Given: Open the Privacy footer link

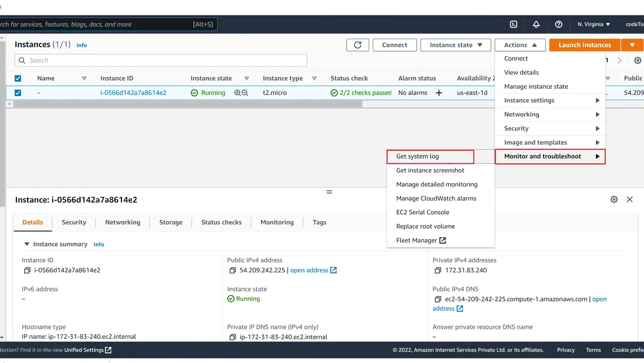Looking at the screenshot, I should [566, 350].
